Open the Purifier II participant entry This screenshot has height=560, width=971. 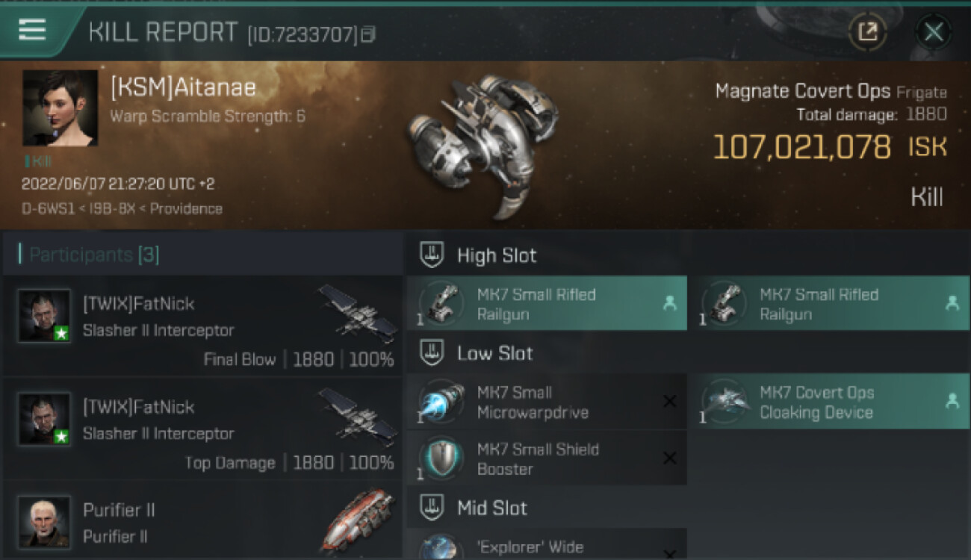pos(203,521)
